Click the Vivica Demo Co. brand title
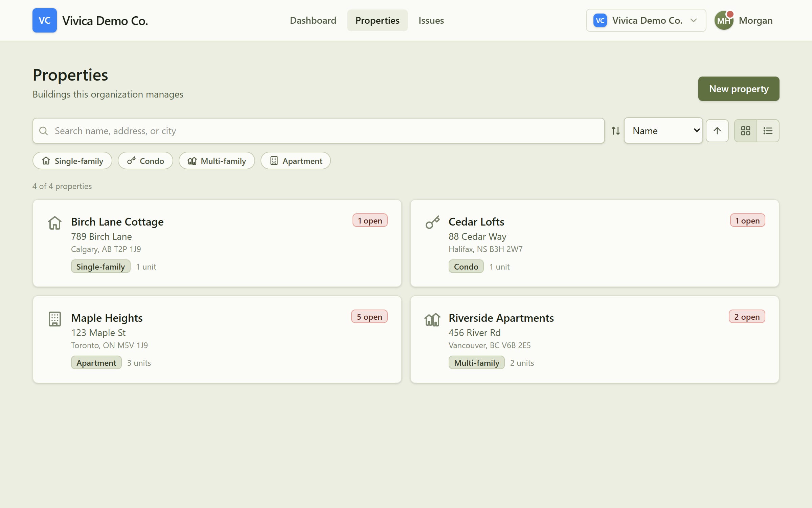This screenshot has height=508, width=812. coord(105,21)
